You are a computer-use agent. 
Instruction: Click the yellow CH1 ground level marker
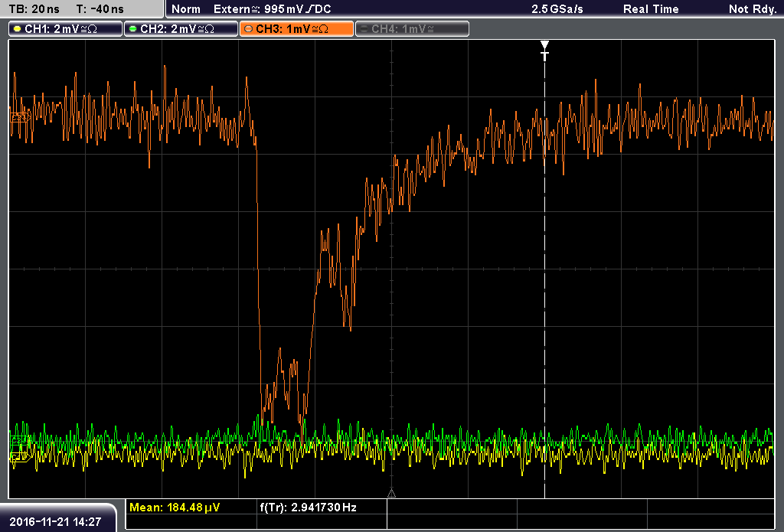coord(19,456)
